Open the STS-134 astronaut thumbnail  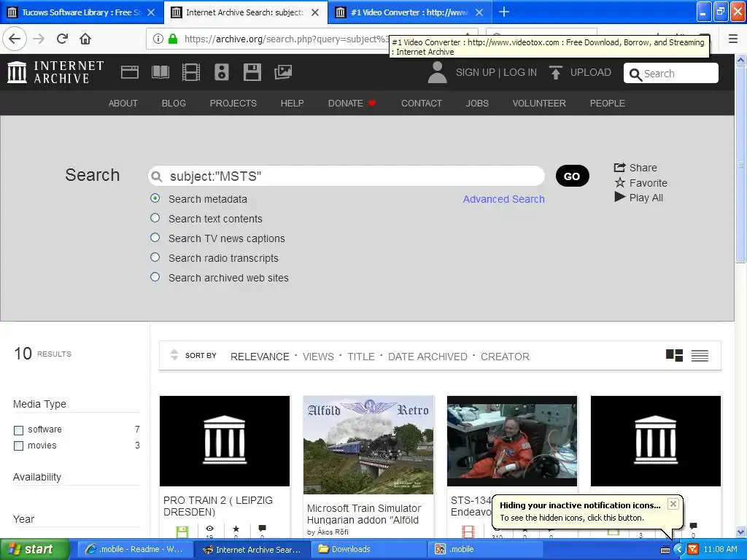click(x=511, y=441)
